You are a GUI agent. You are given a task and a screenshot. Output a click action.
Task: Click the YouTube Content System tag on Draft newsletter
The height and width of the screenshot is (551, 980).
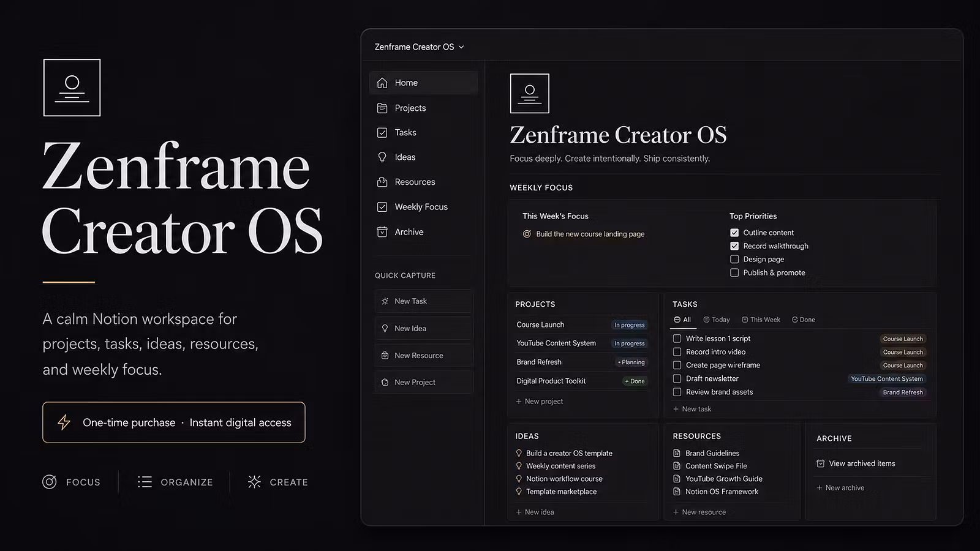[887, 379]
